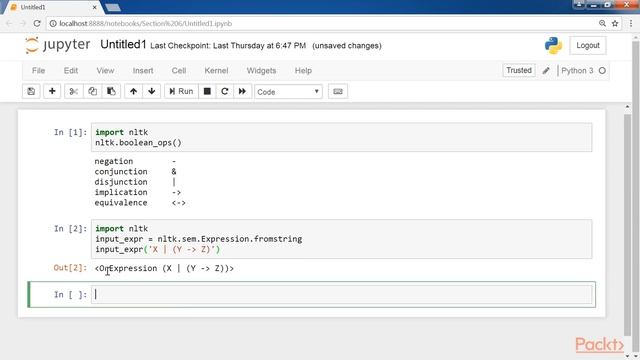
Task: Save notebook with the floppy disk icon
Action: point(31,91)
